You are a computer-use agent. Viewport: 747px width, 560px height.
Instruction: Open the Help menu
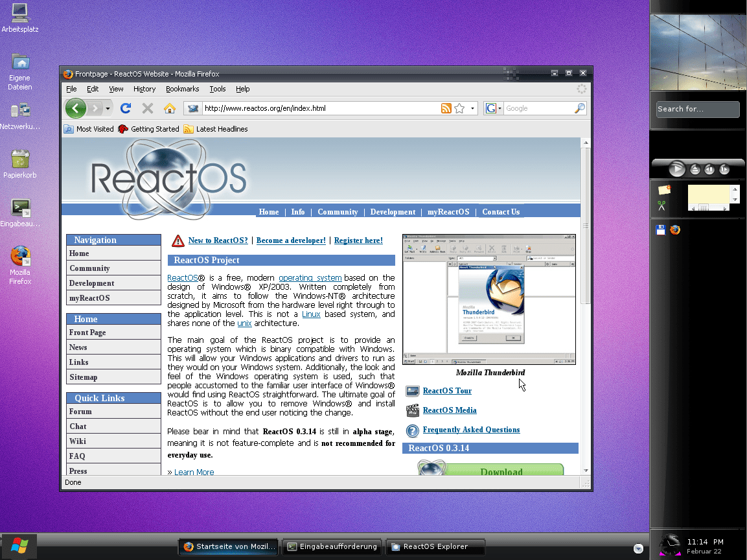pyautogui.click(x=242, y=89)
